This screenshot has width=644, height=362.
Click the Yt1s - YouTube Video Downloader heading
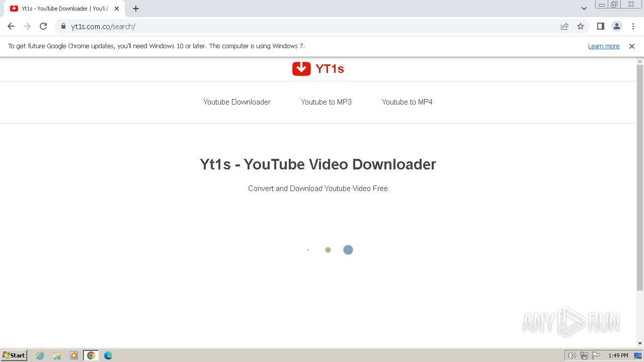pos(318,164)
